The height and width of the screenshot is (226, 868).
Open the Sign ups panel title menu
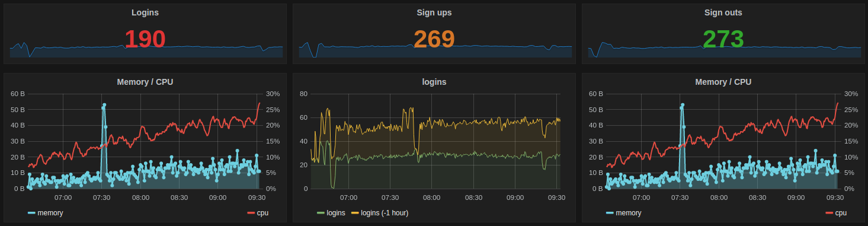tap(434, 12)
